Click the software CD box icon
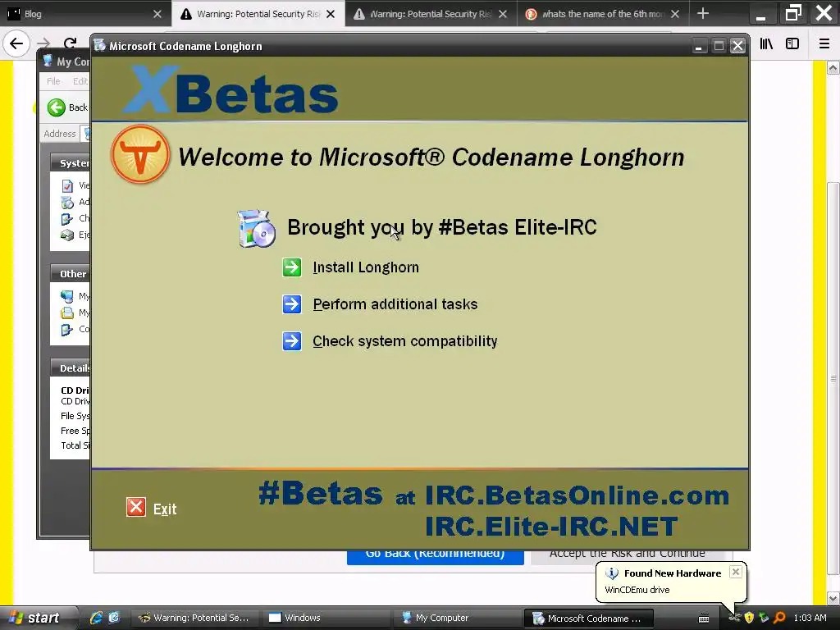 tap(257, 229)
